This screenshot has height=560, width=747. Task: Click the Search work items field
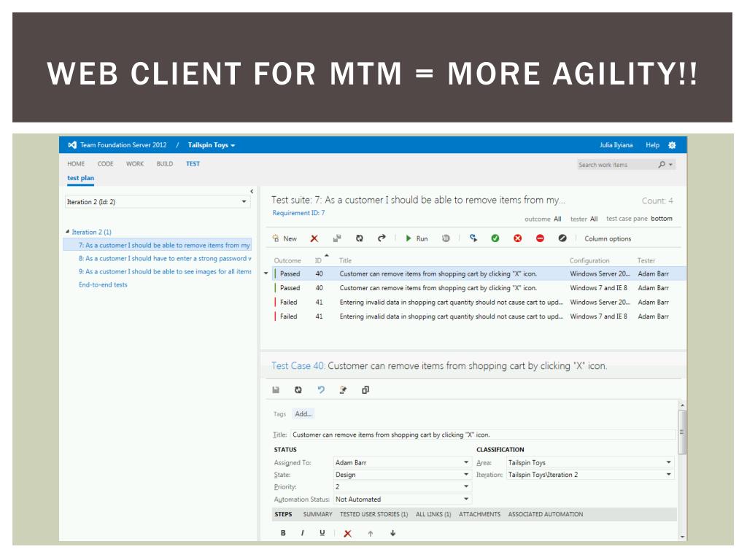[616, 165]
